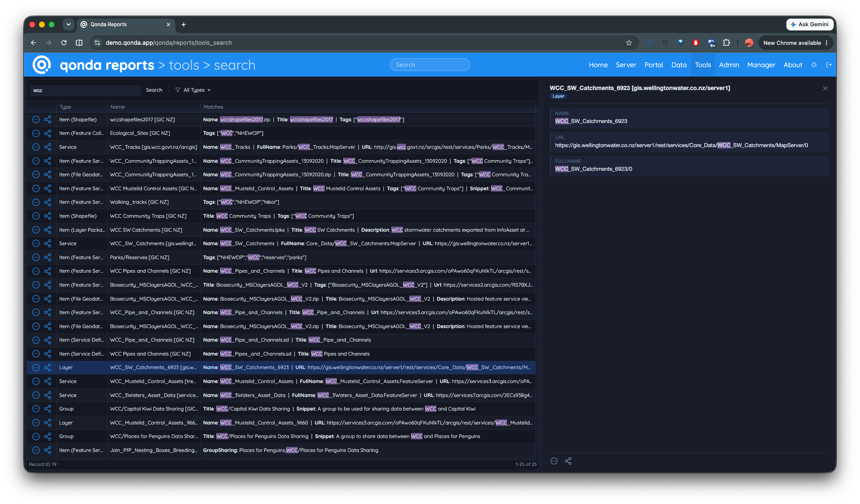Screen dimensions: 860x504
Task: Details icon for Walking_tracks row
Action: point(36,202)
